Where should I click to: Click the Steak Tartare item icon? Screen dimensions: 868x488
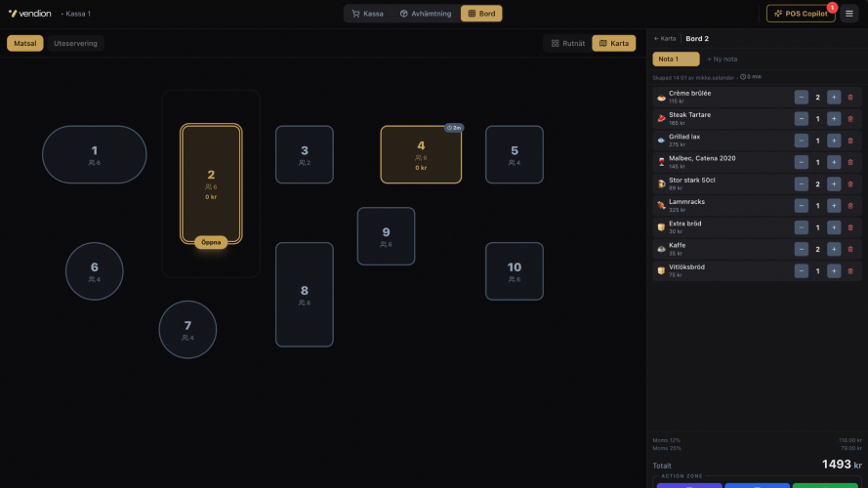click(661, 119)
